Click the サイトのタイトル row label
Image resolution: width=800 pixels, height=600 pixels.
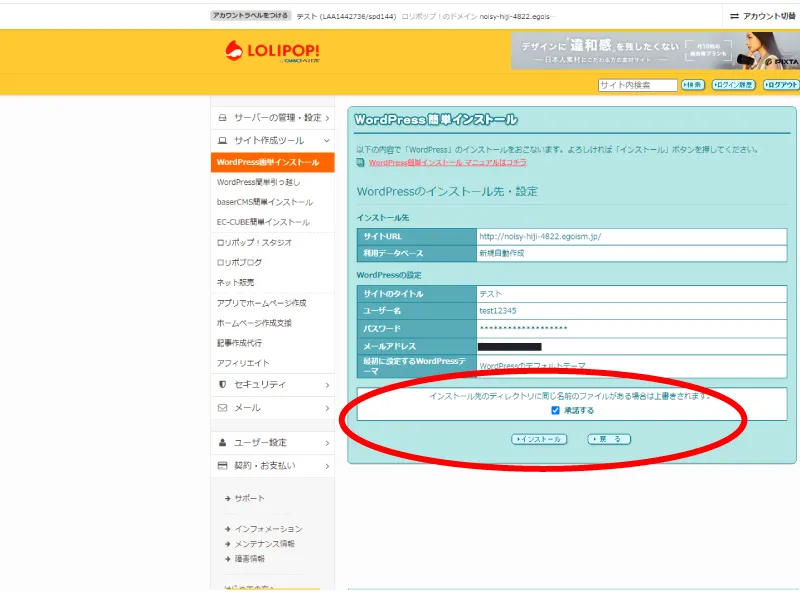coord(393,294)
